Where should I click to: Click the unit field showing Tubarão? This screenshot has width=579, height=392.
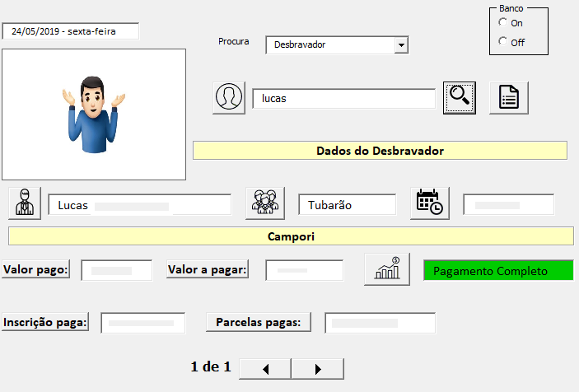[x=348, y=205]
